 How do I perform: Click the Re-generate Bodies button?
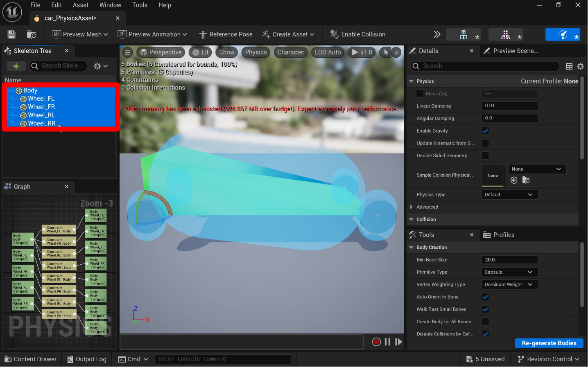click(x=549, y=343)
